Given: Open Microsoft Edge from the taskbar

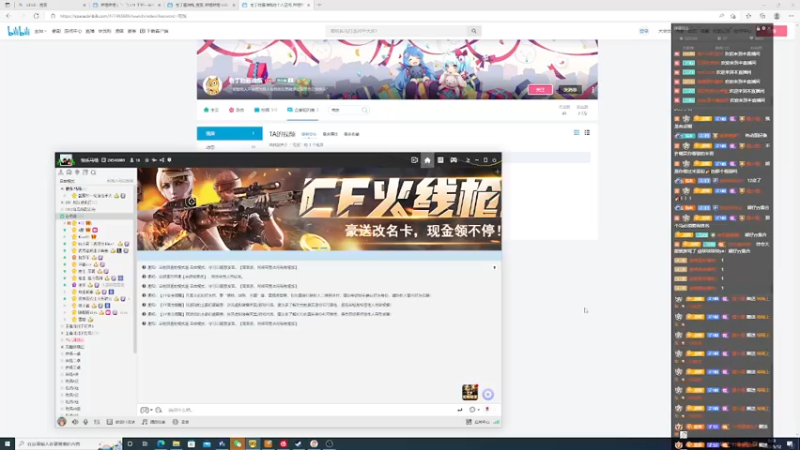Looking at the screenshot, I should click(x=161, y=444).
